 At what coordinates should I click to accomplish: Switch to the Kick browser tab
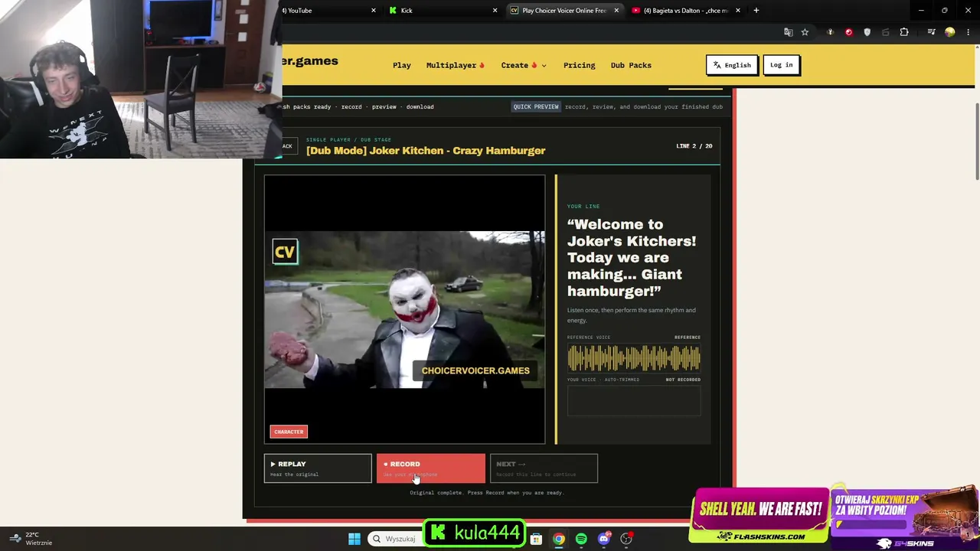point(443,11)
